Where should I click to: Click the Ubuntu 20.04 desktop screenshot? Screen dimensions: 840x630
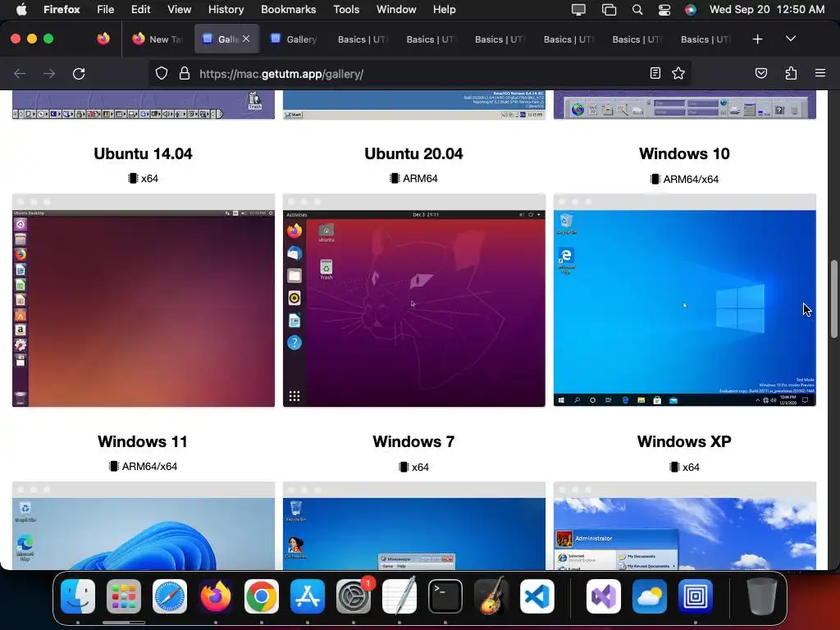pos(414,300)
